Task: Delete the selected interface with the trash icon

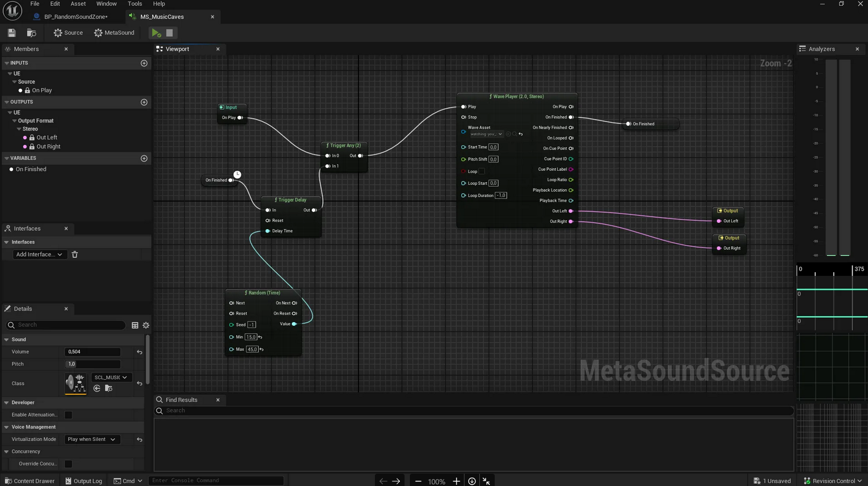Action: 75,255
